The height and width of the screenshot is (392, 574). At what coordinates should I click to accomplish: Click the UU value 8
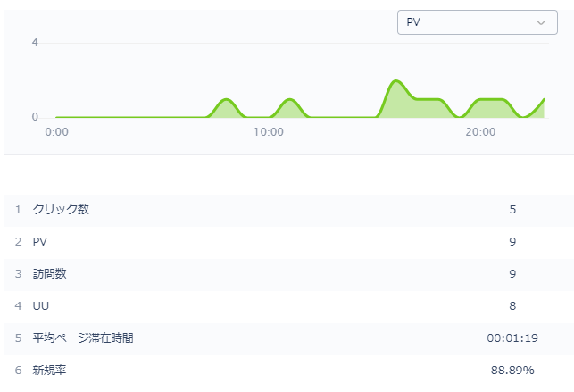tap(512, 306)
